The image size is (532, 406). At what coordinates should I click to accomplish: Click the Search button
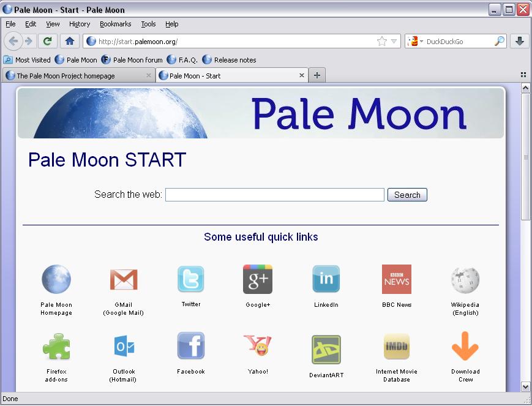coord(406,194)
